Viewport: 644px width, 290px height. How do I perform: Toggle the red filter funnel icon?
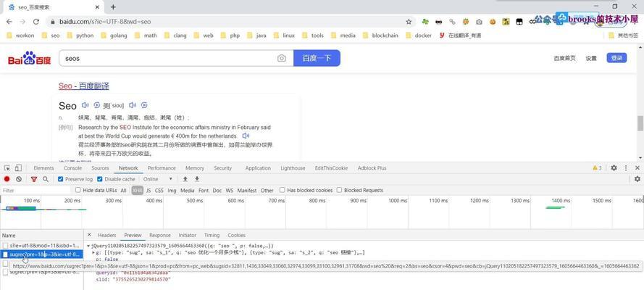pos(34,179)
